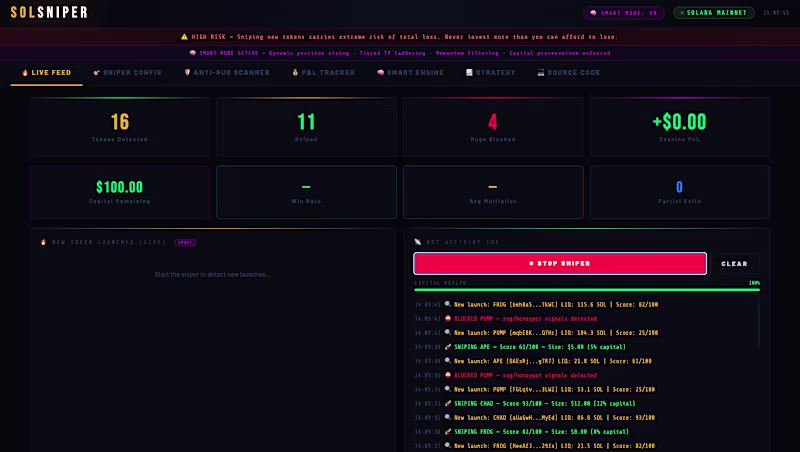This screenshot has height=452, width=800.
Task: Click the +$0.00 Session PnL card
Action: 680,127
